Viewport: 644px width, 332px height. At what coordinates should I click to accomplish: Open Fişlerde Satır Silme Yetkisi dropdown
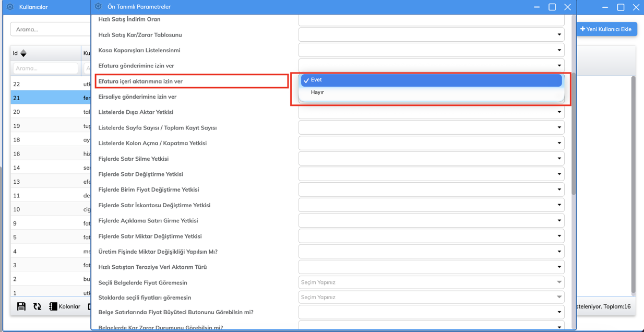tap(431, 159)
